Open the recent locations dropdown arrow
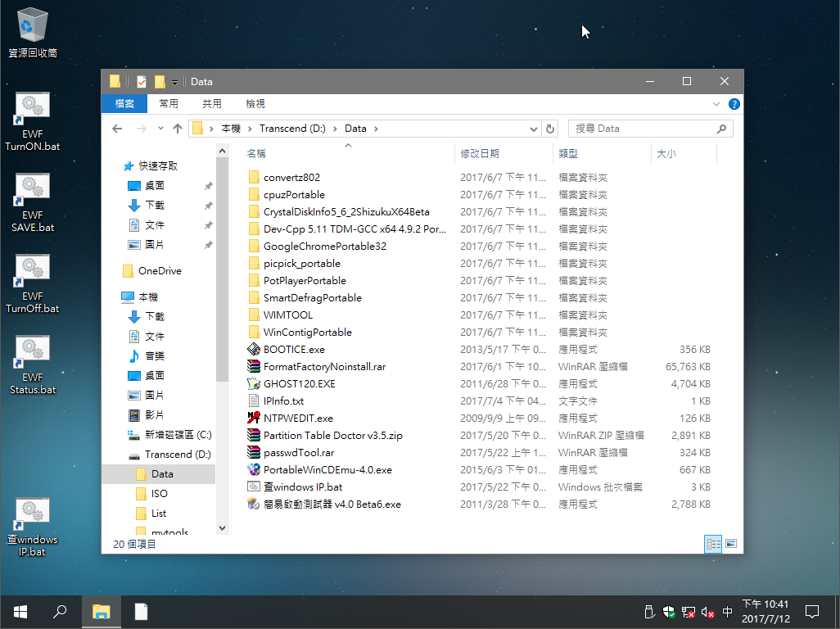Screen dimensions: 840x629 [160, 129]
